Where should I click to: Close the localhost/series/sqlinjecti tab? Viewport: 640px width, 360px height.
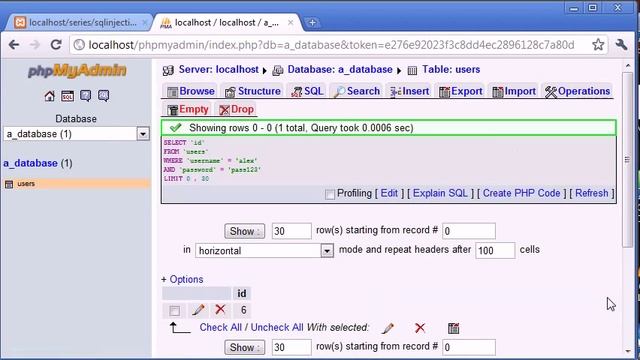tap(144, 23)
